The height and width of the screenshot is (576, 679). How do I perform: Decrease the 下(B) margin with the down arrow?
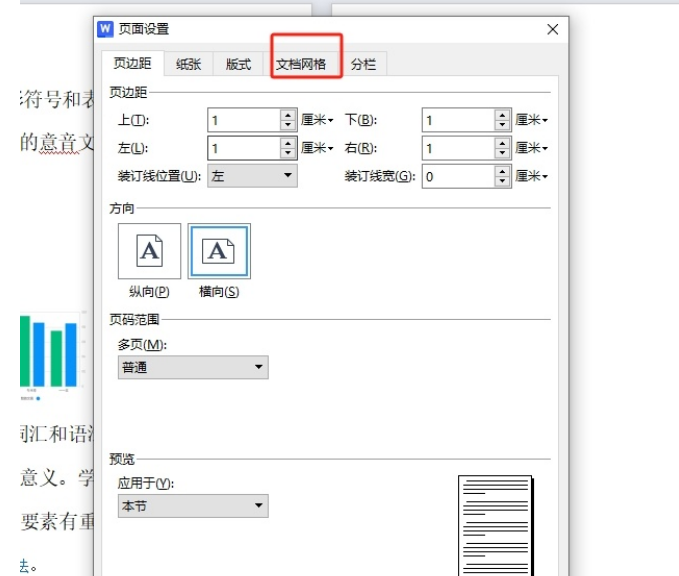(502, 126)
